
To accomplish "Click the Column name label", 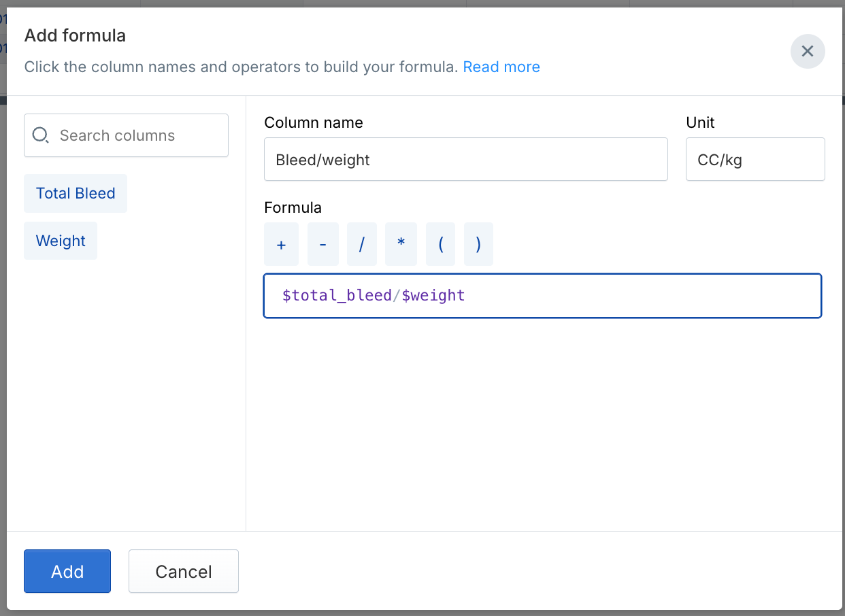I will pos(314,122).
